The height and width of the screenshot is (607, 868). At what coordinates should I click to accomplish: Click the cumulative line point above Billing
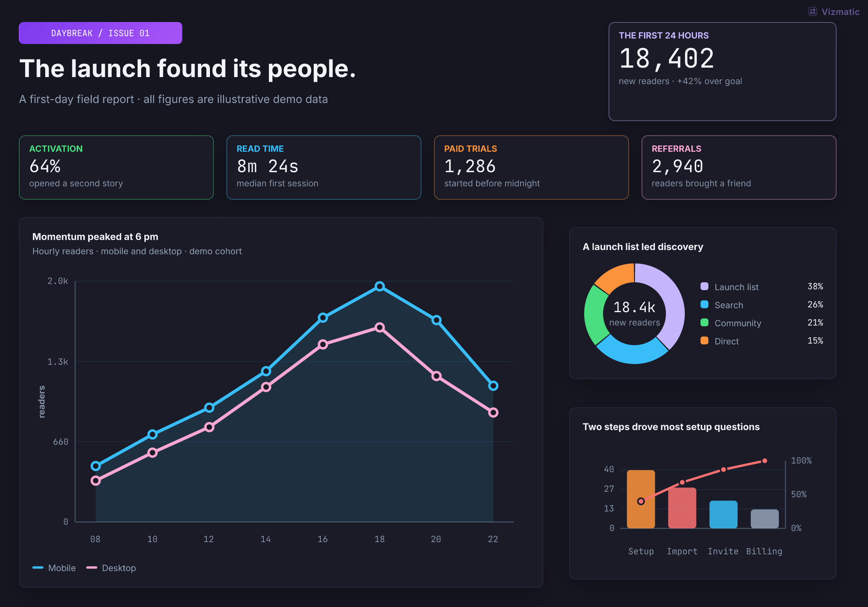[765, 461]
